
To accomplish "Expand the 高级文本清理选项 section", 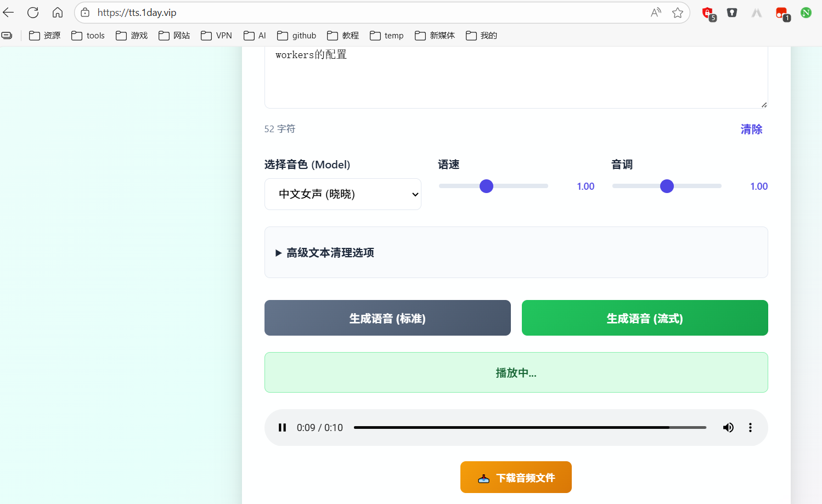I will click(x=325, y=253).
